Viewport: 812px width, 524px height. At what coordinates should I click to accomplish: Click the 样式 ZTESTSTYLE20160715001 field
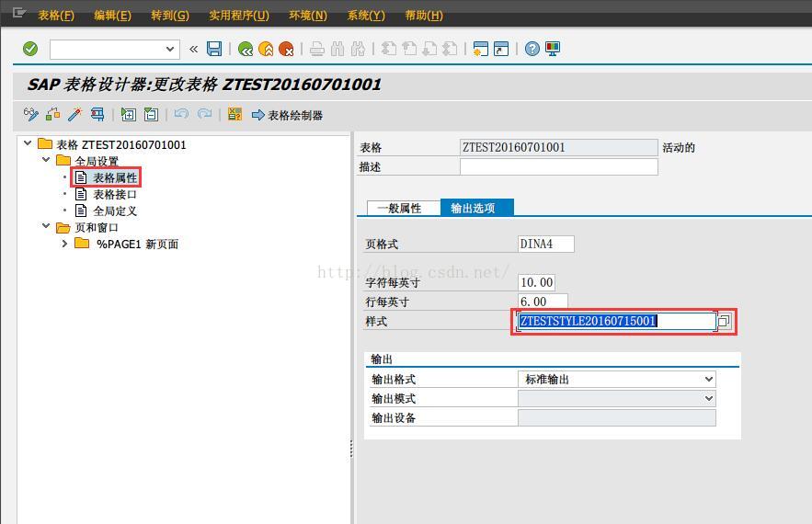click(x=617, y=321)
